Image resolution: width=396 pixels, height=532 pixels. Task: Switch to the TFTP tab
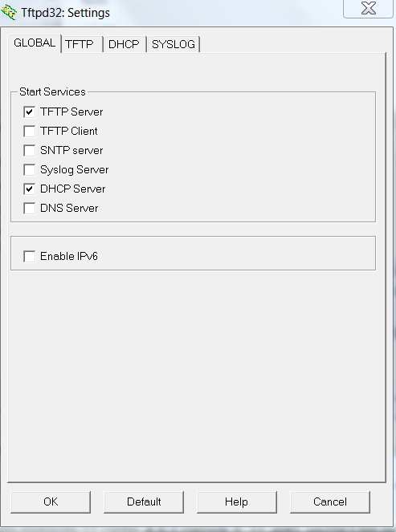[81, 44]
